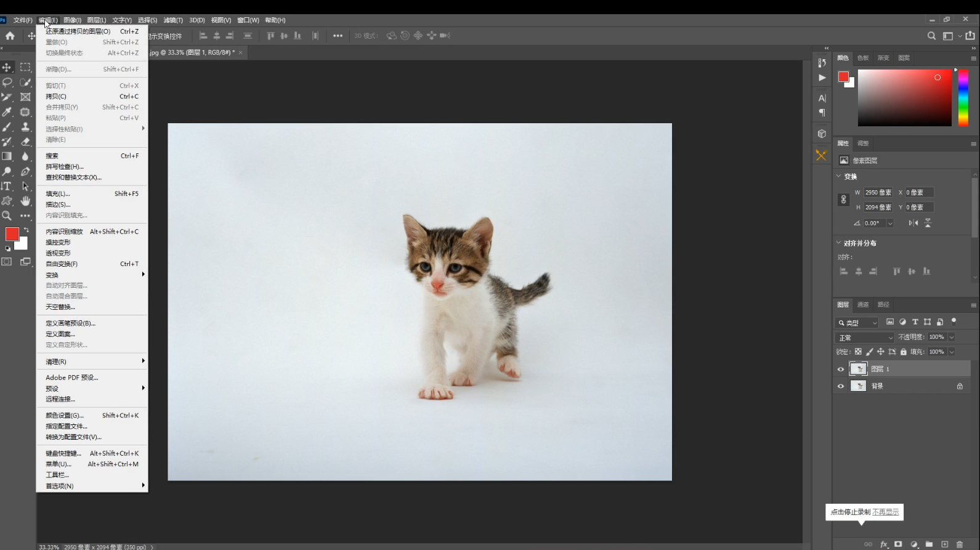Open the layer filter 类型 dropdown

857,323
